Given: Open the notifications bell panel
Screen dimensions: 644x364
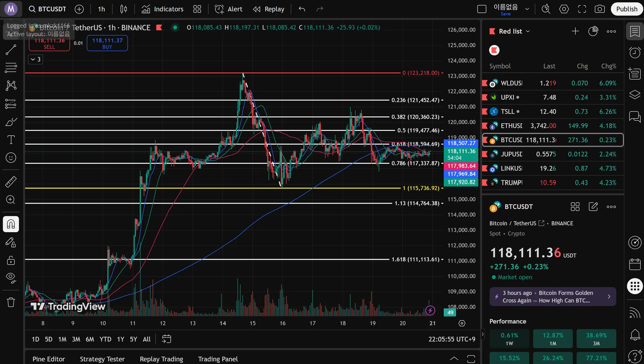Looking at the screenshot, I should (635, 335).
